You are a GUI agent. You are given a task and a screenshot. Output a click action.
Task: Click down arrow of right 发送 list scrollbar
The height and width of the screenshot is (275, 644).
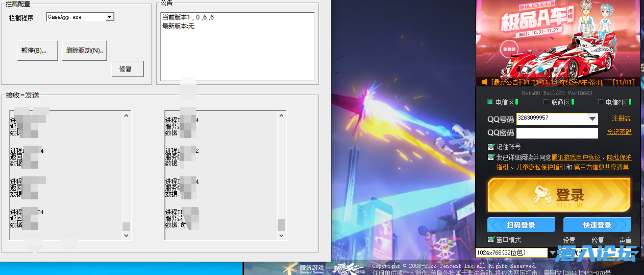(x=282, y=236)
